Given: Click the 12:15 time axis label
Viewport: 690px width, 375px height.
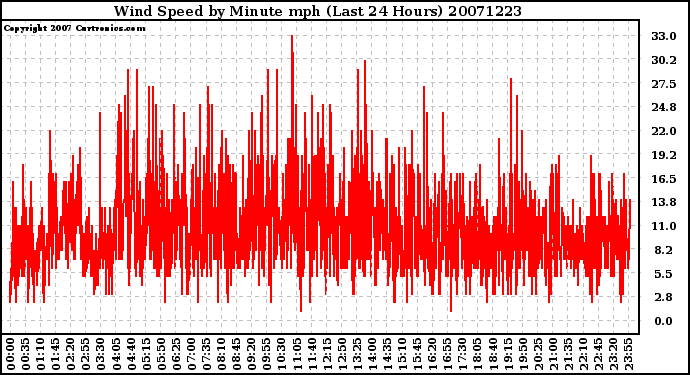Looking at the screenshot, I should pos(327,354).
